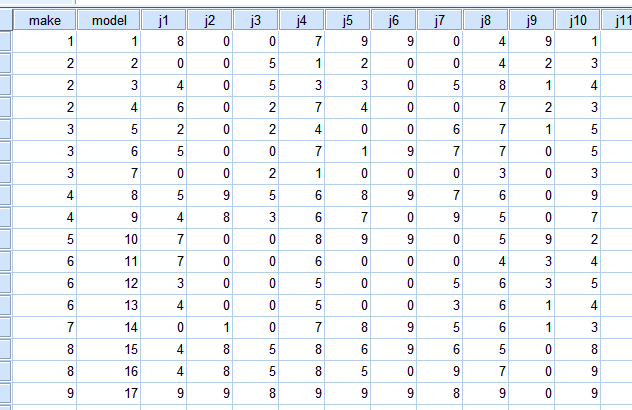This screenshot has height=410, width=632.
Task: Click the j1 column header
Action: coord(163,20)
